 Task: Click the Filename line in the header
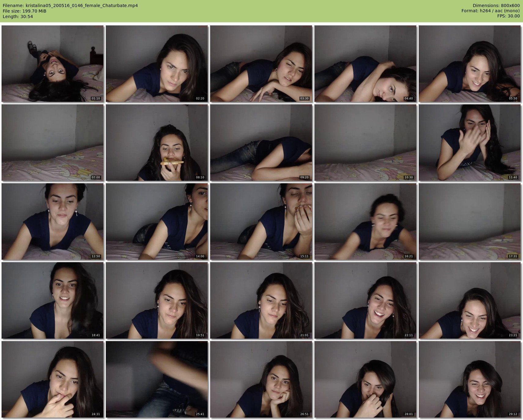pyautogui.click(x=70, y=6)
